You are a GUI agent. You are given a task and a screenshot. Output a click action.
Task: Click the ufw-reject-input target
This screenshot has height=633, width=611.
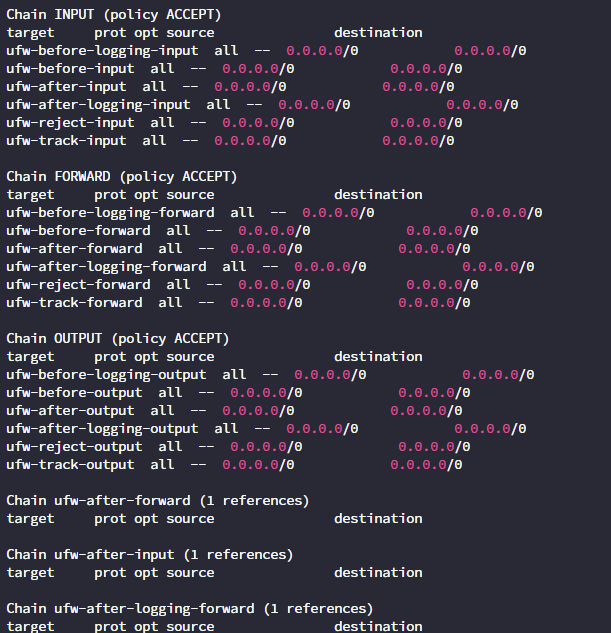(x=70, y=123)
